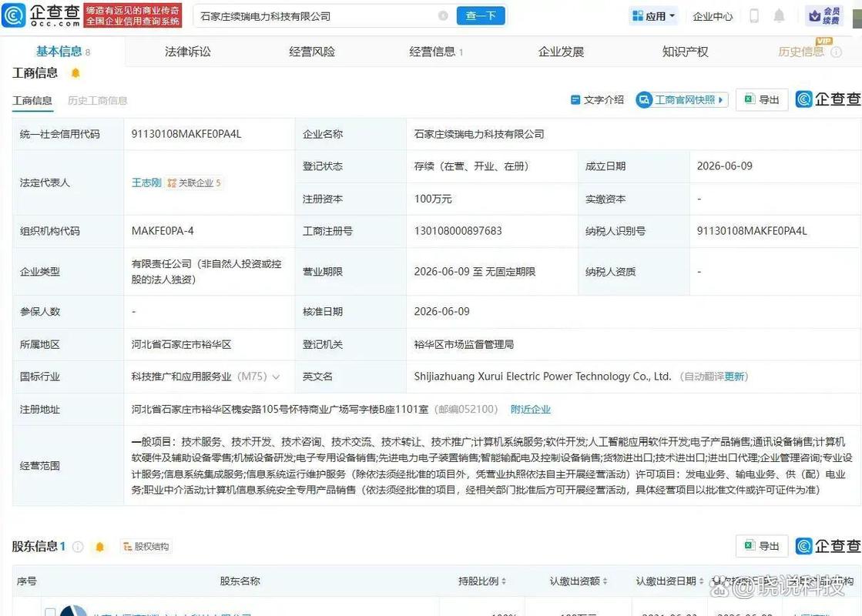Click 工商注册号 value 130108000897683

[x=458, y=231]
